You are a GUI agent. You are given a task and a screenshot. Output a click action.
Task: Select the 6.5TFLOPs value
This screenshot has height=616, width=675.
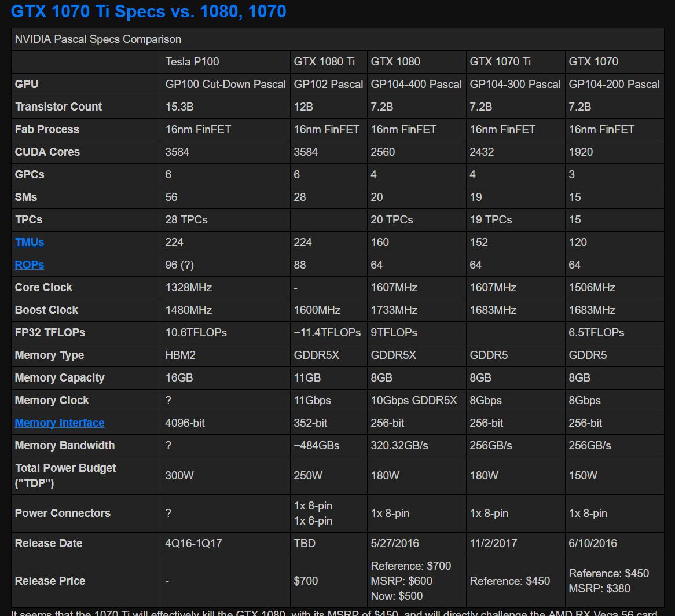click(x=596, y=333)
